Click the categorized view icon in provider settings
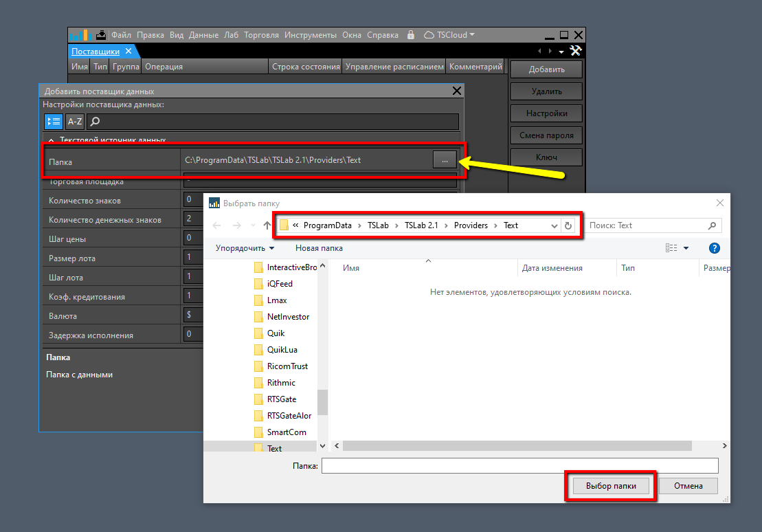 (54, 122)
